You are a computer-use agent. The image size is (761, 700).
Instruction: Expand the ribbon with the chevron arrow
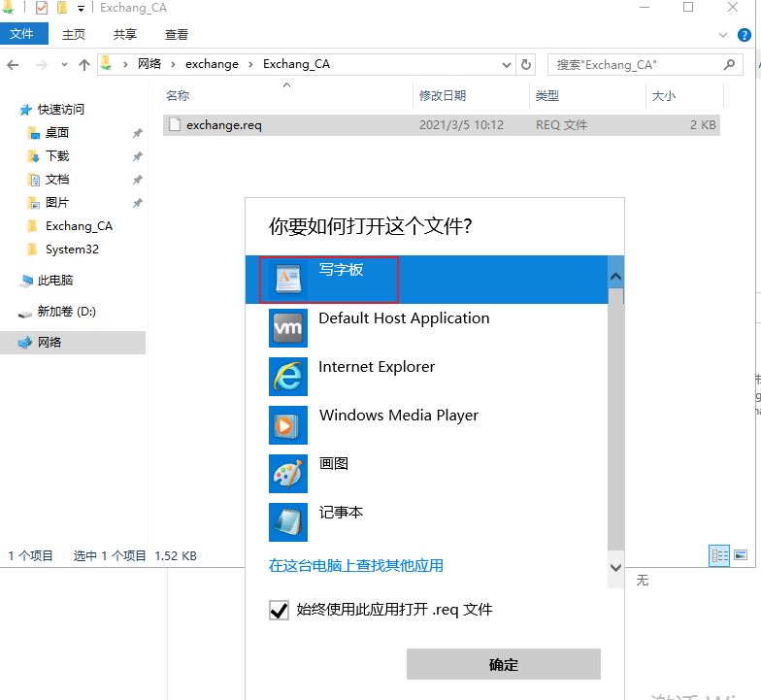point(722,34)
